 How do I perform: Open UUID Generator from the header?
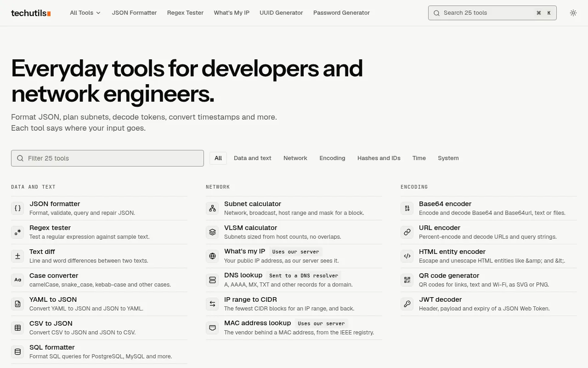281,13
